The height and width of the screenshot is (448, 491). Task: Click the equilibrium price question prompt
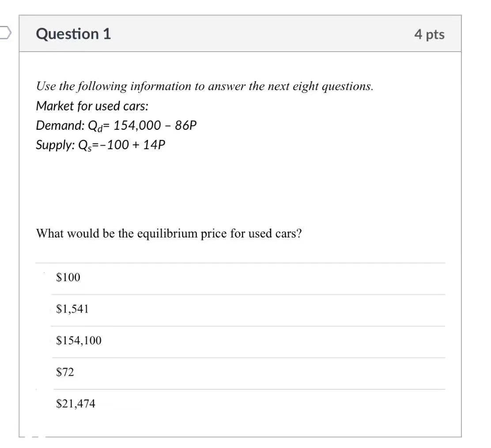(169, 233)
